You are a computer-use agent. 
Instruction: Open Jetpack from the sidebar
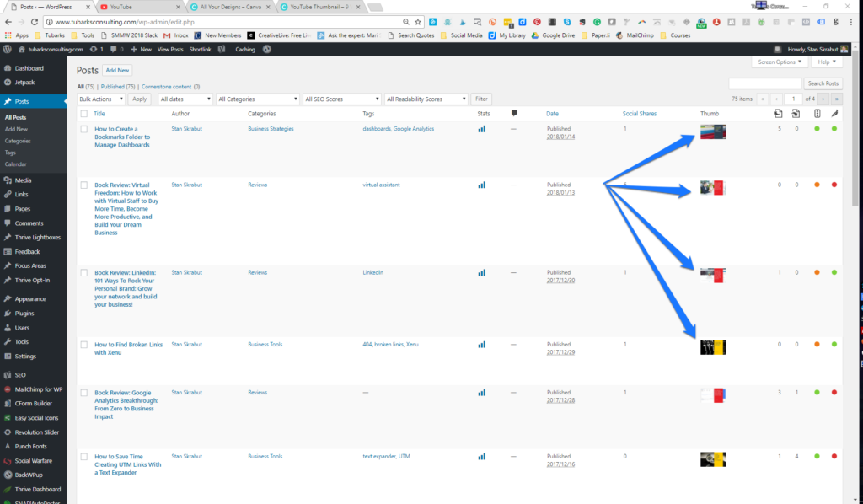(24, 83)
